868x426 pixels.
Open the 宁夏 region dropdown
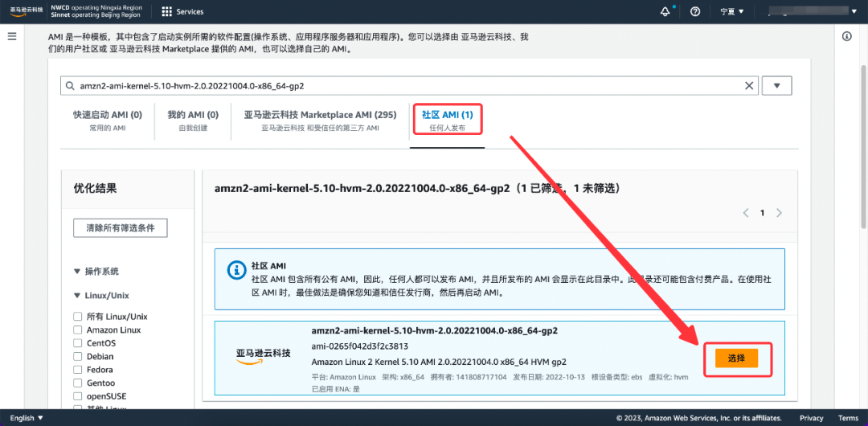732,11
